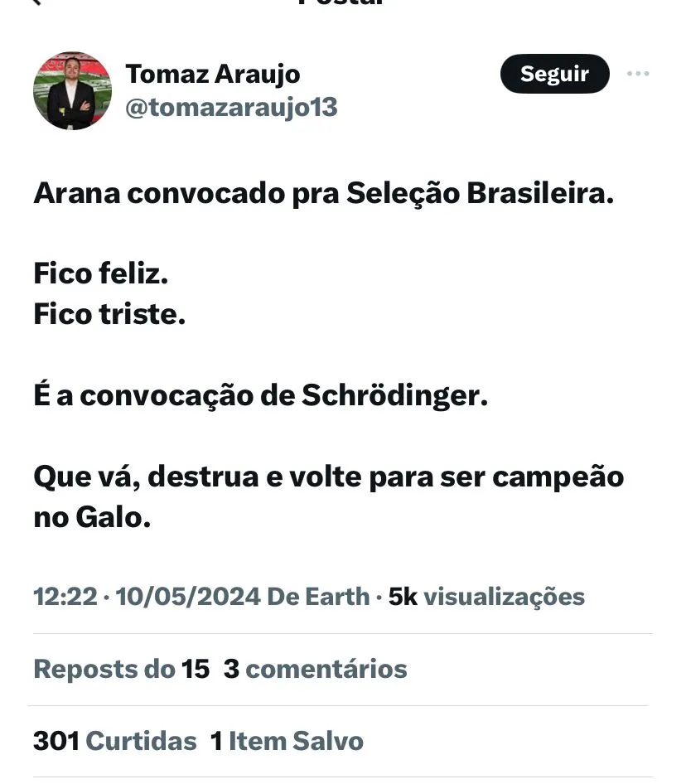Screen dimensions: 686x784
Task: Open the Tomaz Araujo display name
Action: click(213, 74)
